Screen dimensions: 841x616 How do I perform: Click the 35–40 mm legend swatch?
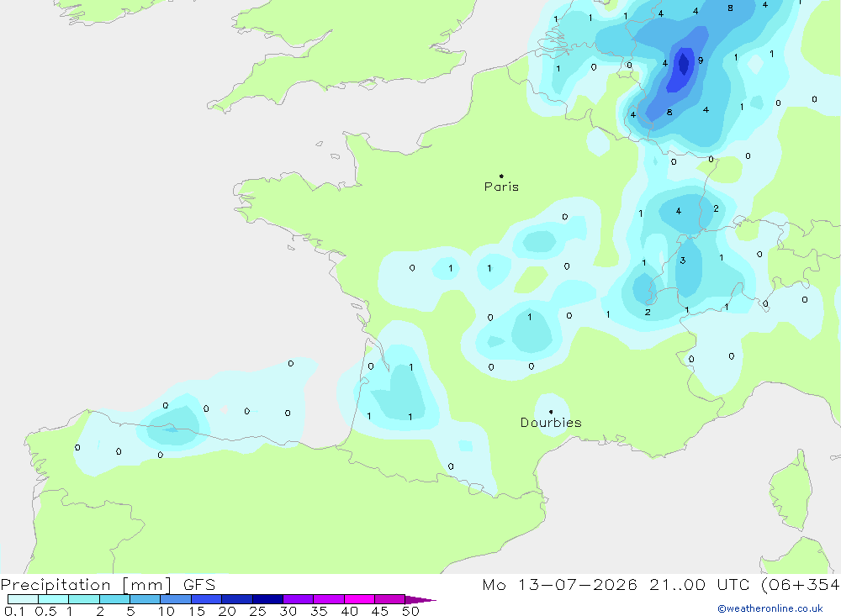pyautogui.click(x=329, y=599)
